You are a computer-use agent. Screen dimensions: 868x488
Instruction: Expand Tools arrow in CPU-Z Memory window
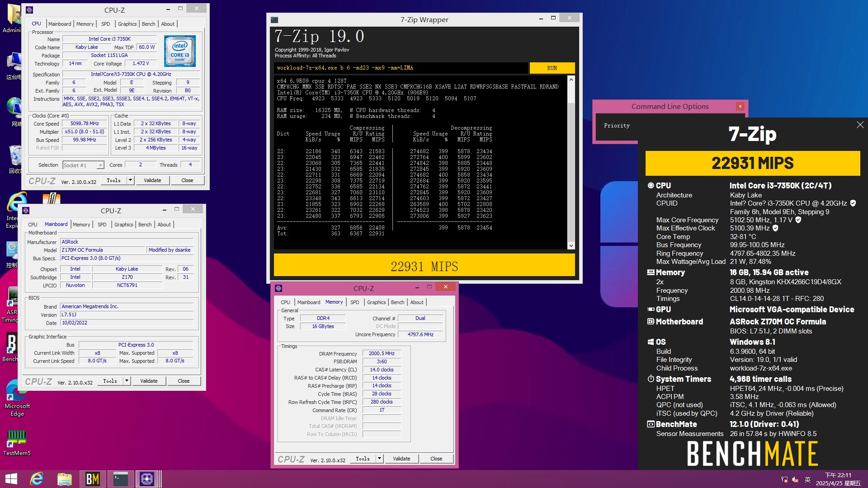click(x=379, y=459)
